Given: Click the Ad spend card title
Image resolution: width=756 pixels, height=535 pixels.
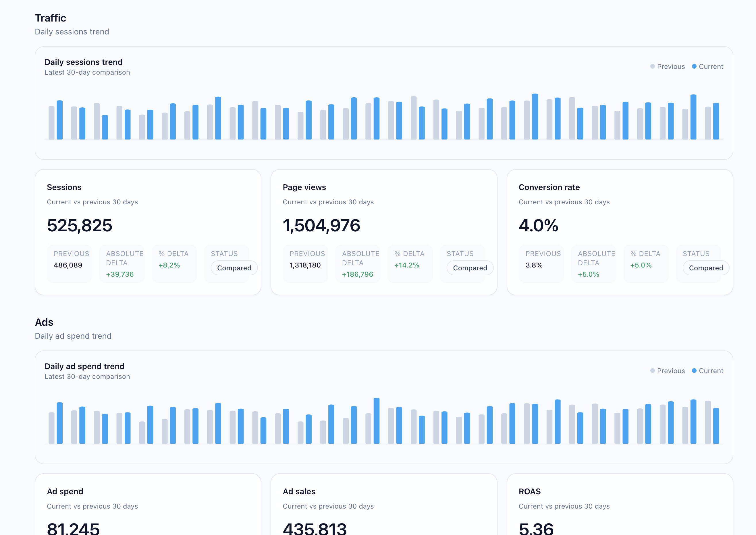Looking at the screenshot, I should (x=65, y=491).
